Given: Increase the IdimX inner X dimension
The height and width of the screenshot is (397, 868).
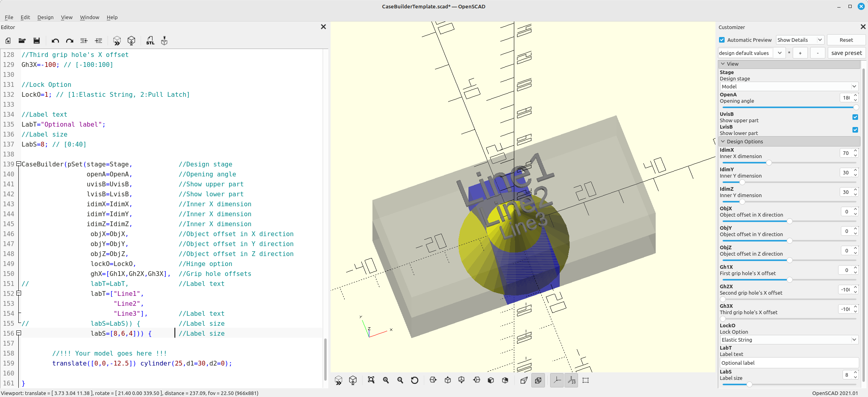Looking at the screenshot, I should pyautogui.click(x=855, y=151).
